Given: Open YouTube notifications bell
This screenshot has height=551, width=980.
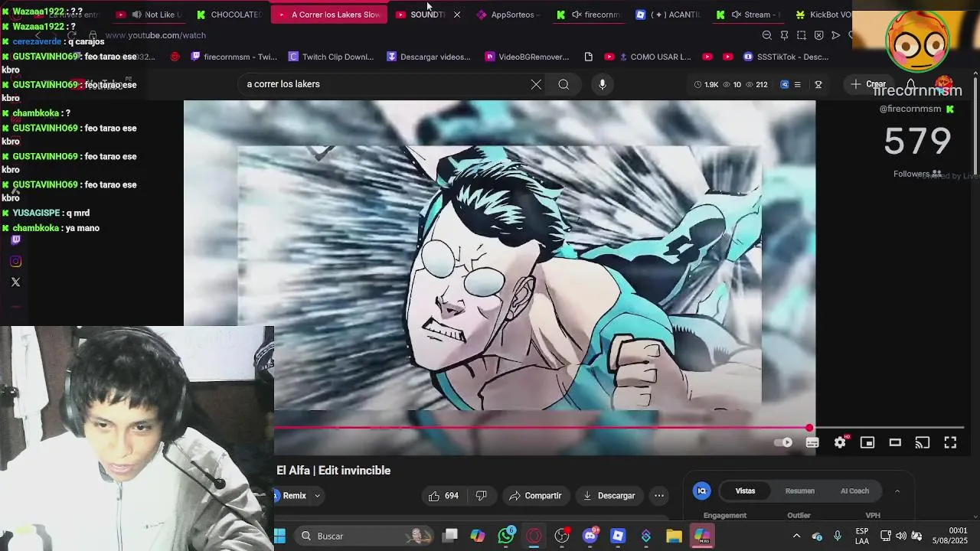Looking at the screenshot, I should coord(910,84).
